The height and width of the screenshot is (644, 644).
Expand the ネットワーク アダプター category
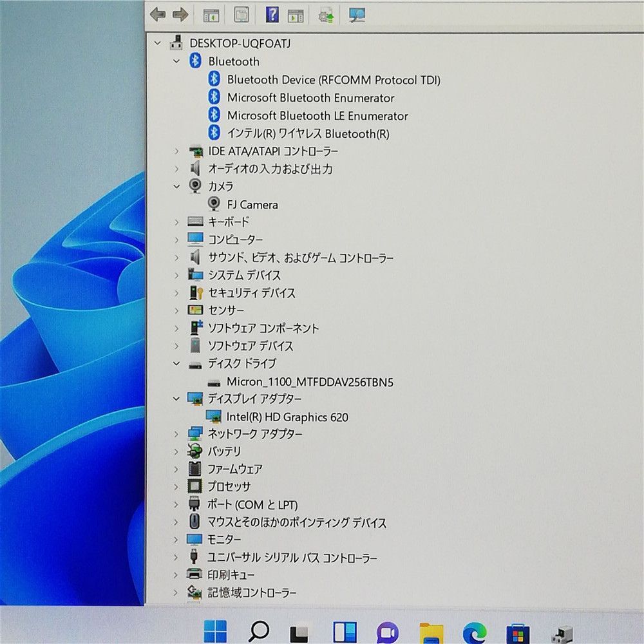pos(177,434)
